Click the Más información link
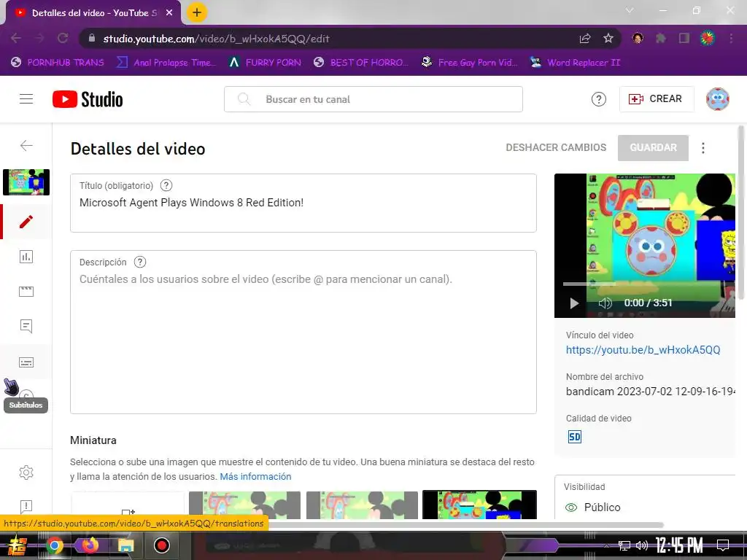 255,477
